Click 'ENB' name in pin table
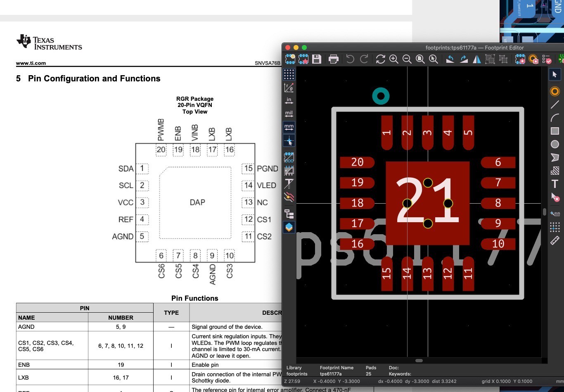 [24, 365]
